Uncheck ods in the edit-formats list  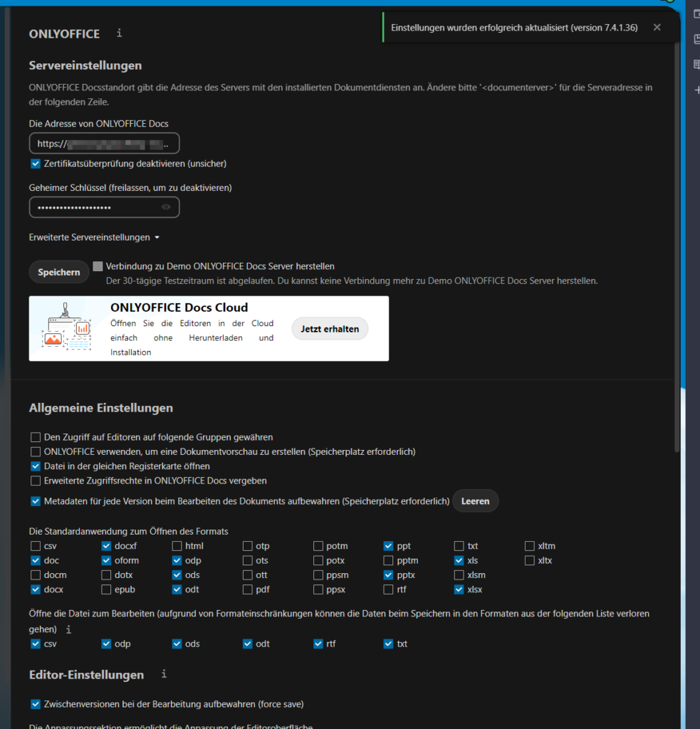[x=177, y=644]
